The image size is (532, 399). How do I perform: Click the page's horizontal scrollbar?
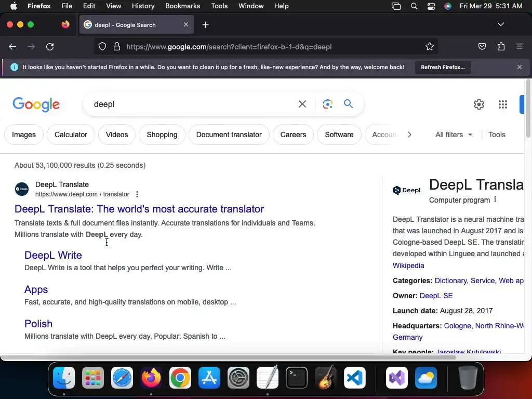pyautogui.click(x=228, y=357)
